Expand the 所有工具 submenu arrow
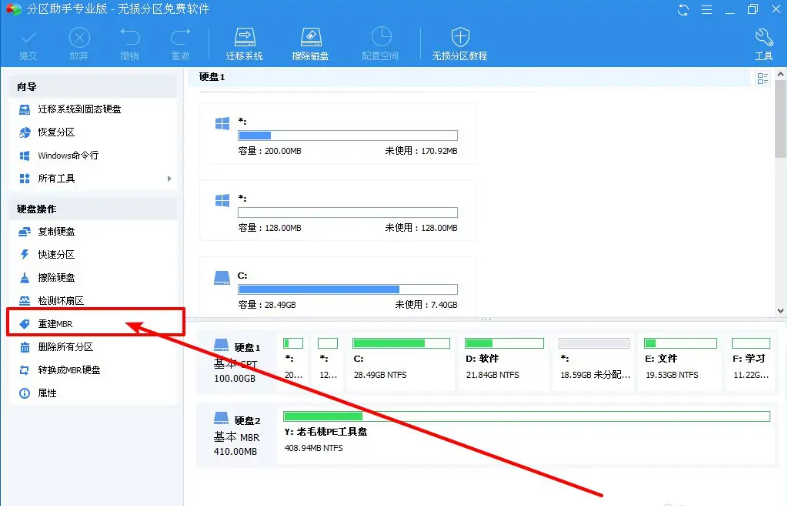 coord(170,178)
